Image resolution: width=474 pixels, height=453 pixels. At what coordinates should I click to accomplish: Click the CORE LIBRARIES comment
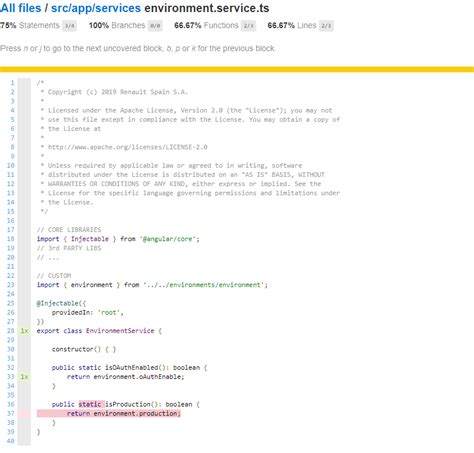69,230
